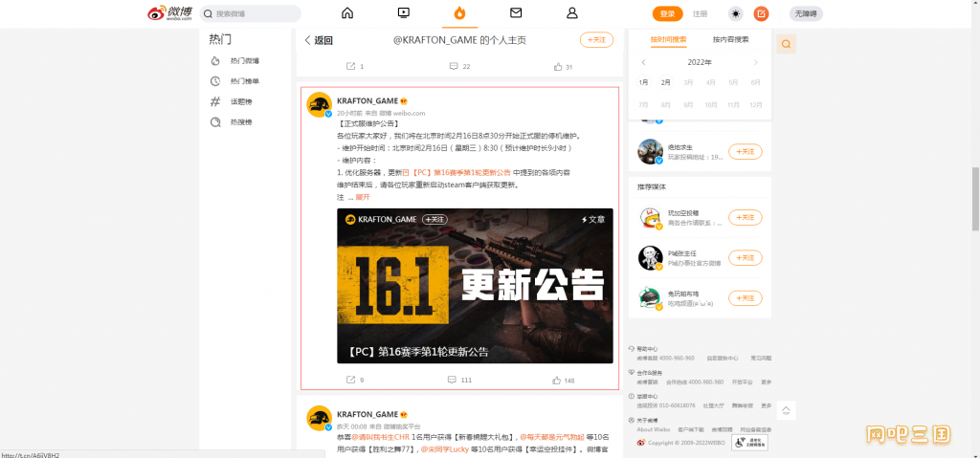Click the comment icon showing 22
Image resolution: width=980 pixels, height=458 pixels.
point(454,66)
